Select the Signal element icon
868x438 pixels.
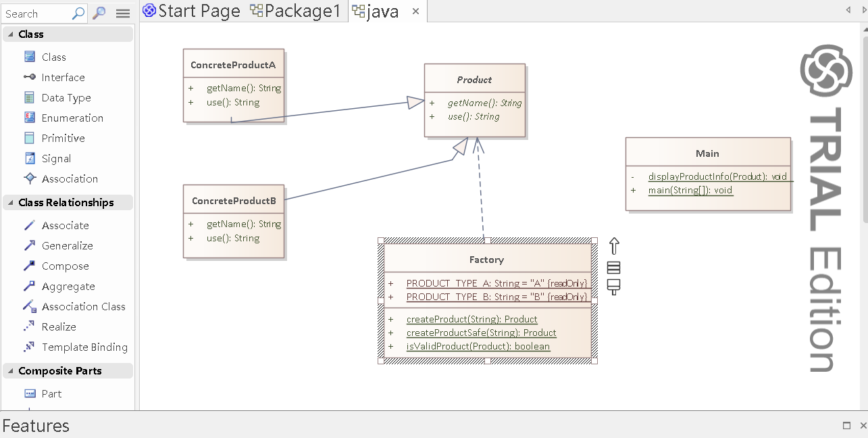click(x=30, y=159)
